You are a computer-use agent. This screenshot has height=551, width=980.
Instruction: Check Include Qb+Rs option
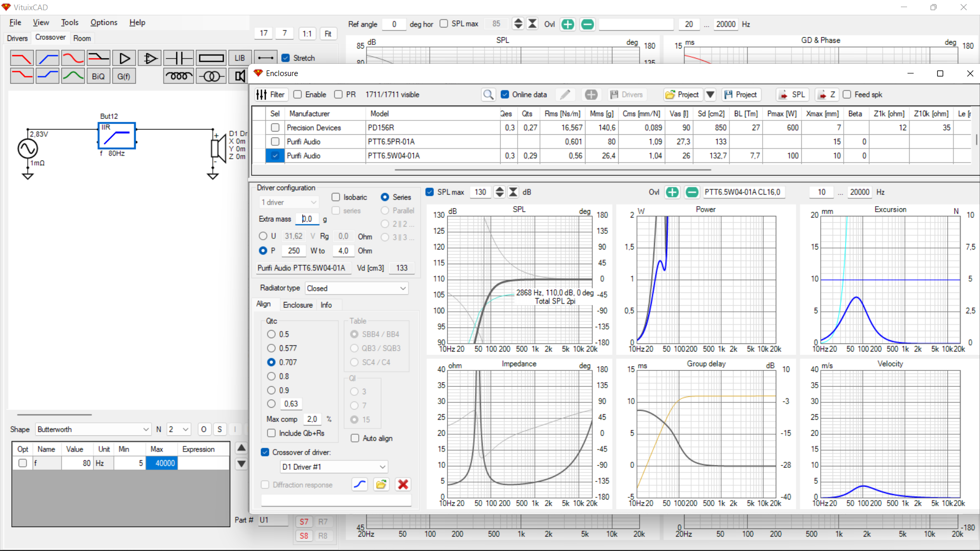272,433
